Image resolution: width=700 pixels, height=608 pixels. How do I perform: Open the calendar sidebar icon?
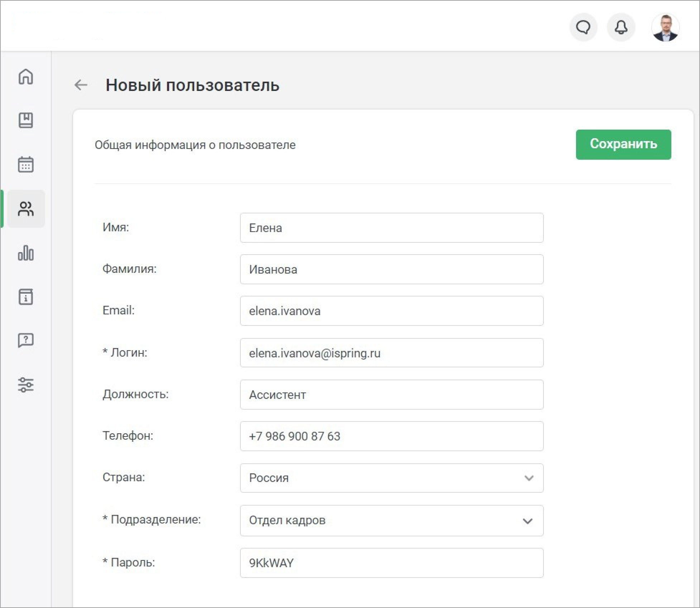[26, 164]
